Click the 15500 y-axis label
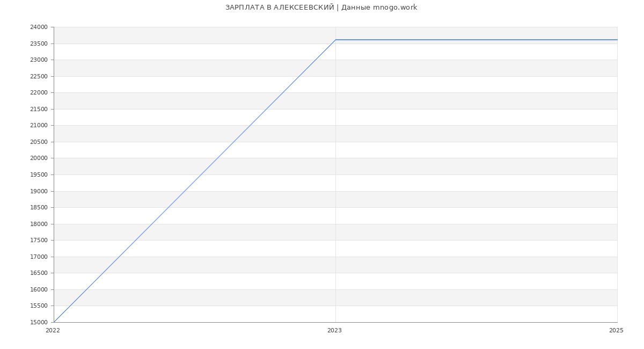The width and height of the screenshot is (644, 349). [x=39, y=306]
